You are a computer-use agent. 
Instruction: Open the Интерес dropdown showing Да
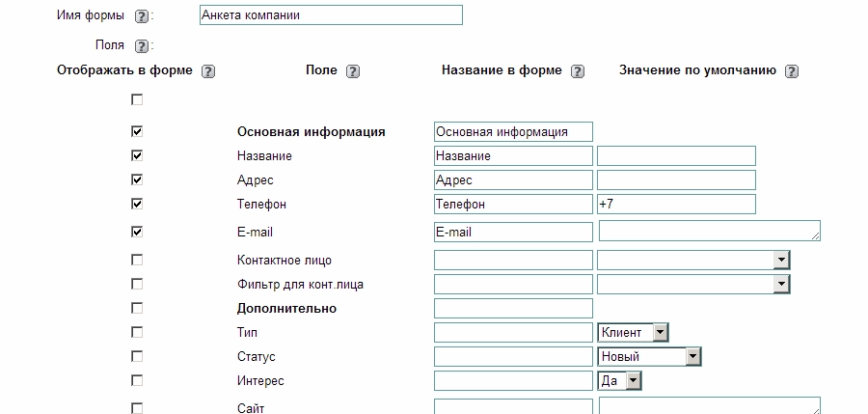coord(633,381)
